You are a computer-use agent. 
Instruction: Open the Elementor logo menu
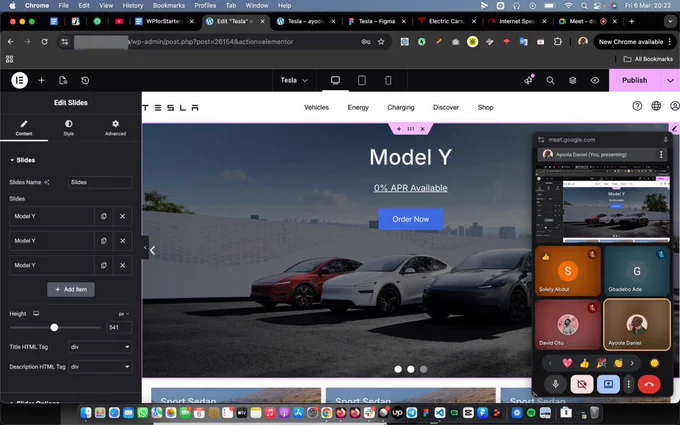click(x=20, y=80)
